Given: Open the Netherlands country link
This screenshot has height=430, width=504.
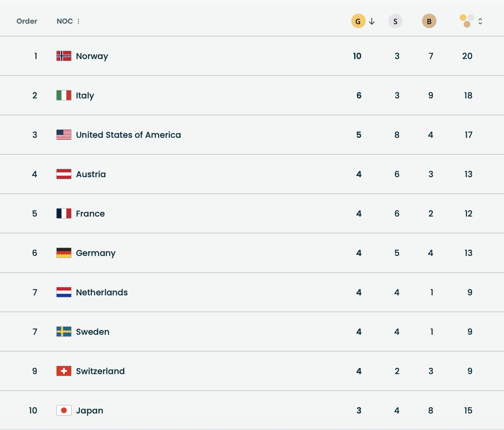Looking at the screenshot, I should pos(102,292).
